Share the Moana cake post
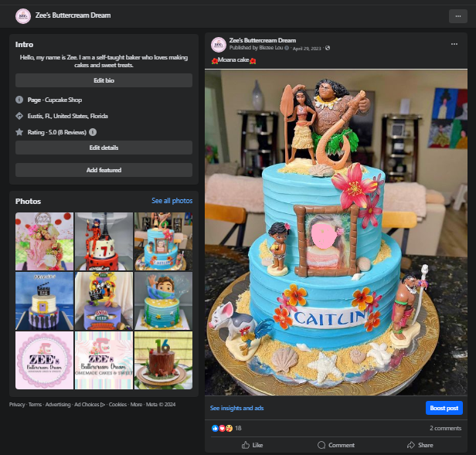The width and height of the screenshot is (476, 455). 420,445
